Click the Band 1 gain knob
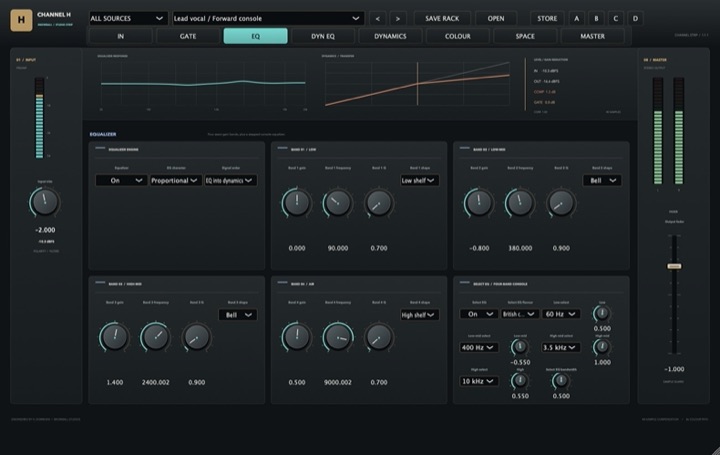This screenshot has height=455, width=720. point(297,202)
